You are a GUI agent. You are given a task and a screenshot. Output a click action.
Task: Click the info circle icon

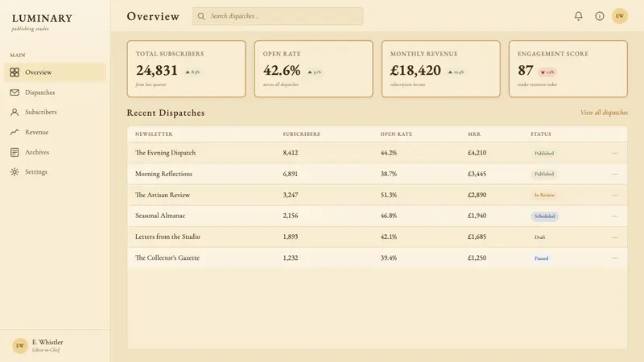click(x=600, y=16)
